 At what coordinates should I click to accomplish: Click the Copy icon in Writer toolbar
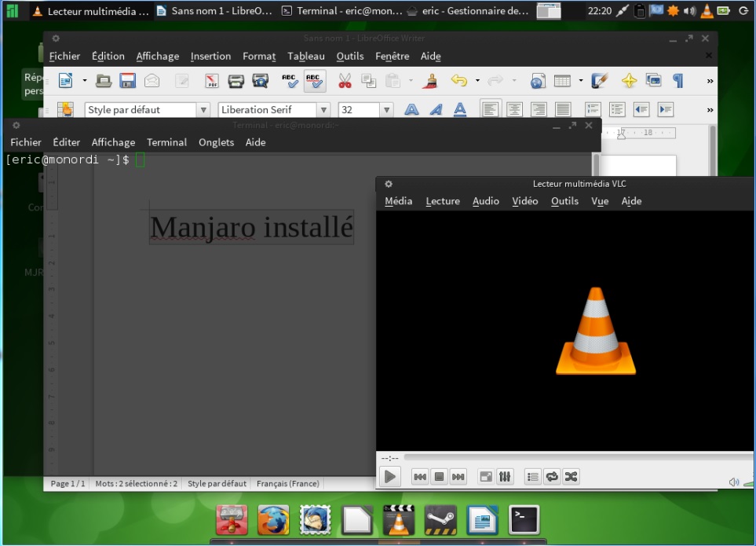(x=369, y=81)
